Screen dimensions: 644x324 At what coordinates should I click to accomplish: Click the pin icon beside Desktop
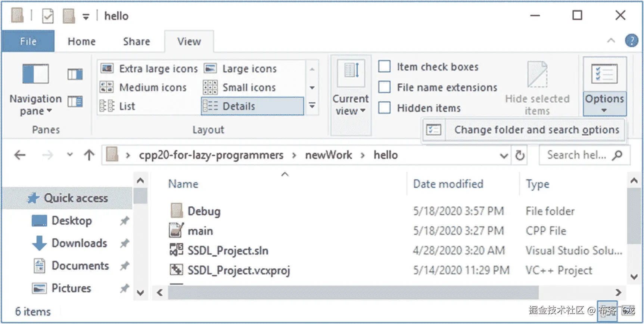pos(124,221)
